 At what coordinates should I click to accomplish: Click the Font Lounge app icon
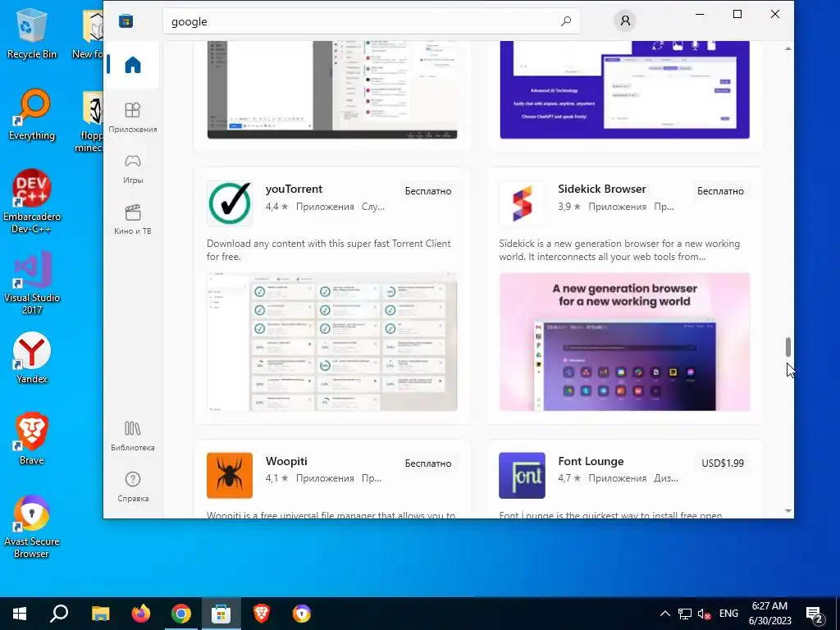pyautogui.click(x=522, y=475)
